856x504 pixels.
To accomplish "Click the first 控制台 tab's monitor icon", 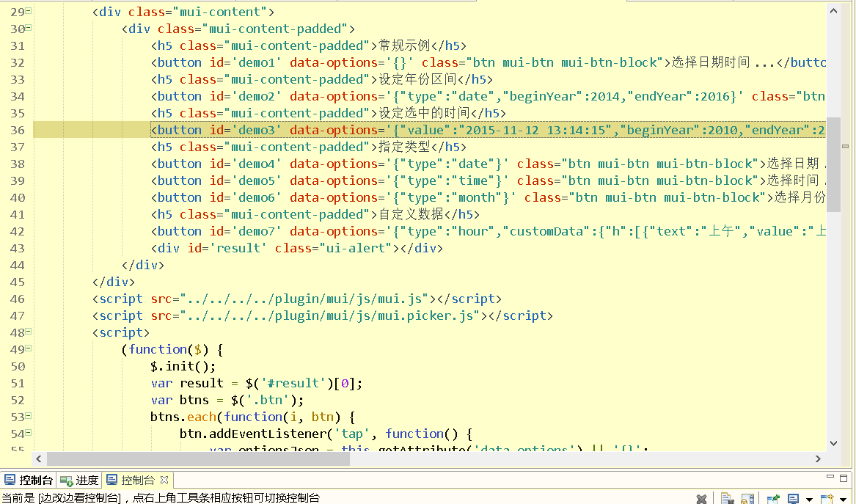I will [x=10, y=480].
